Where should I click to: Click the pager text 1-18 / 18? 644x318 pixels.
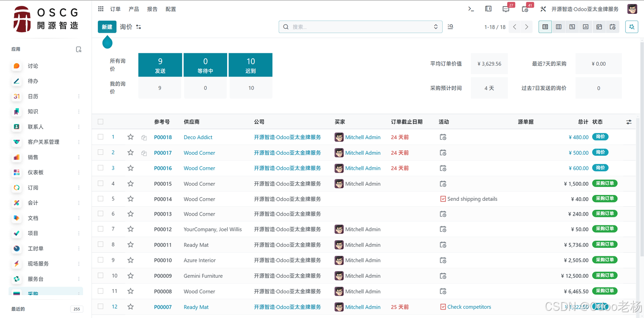tap(495, 27)
